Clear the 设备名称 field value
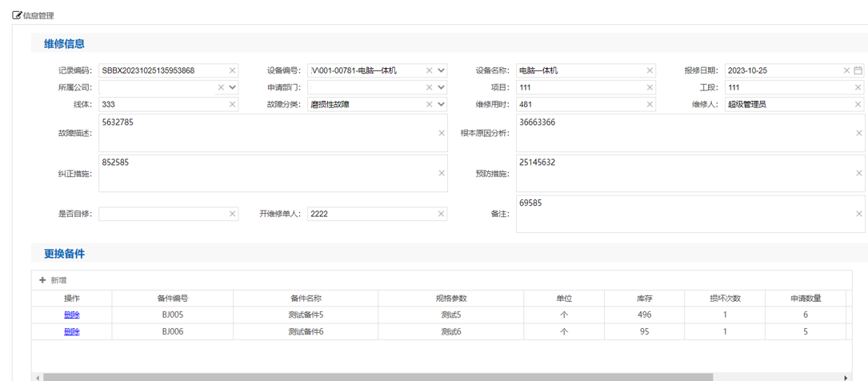 [x=650, y=70]
